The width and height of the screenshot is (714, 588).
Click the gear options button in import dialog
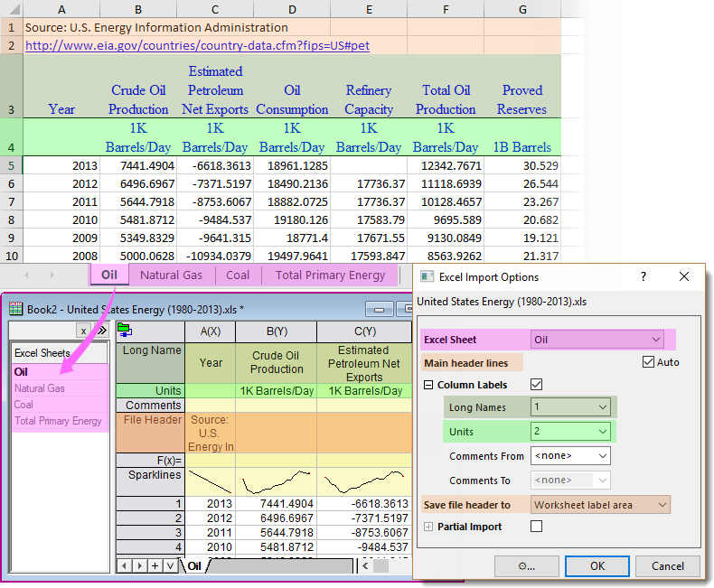[527, 566]
